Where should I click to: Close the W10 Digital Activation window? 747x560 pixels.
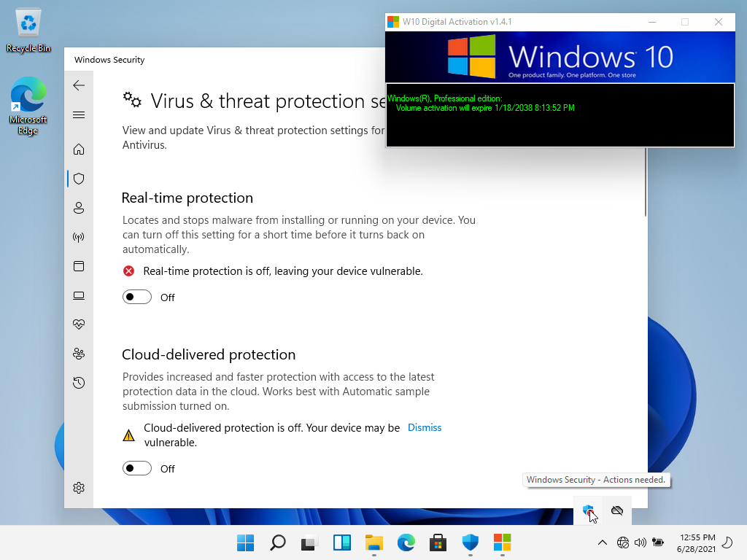[x=719, y=22]
